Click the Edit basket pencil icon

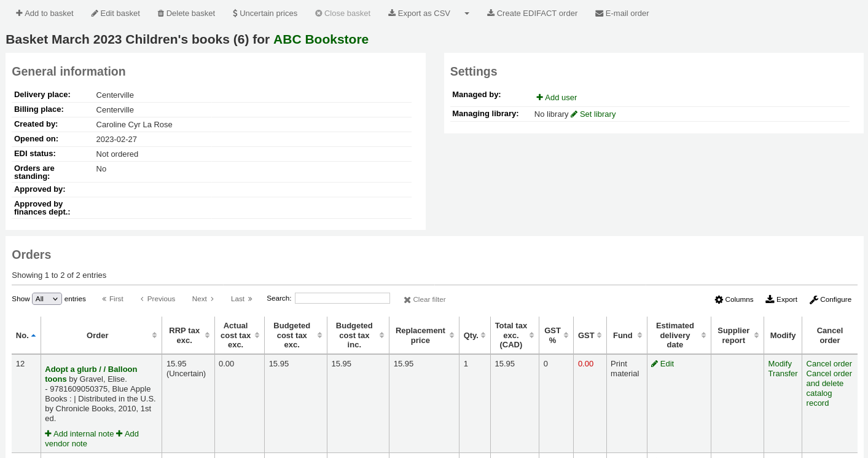tap(95, 14)
